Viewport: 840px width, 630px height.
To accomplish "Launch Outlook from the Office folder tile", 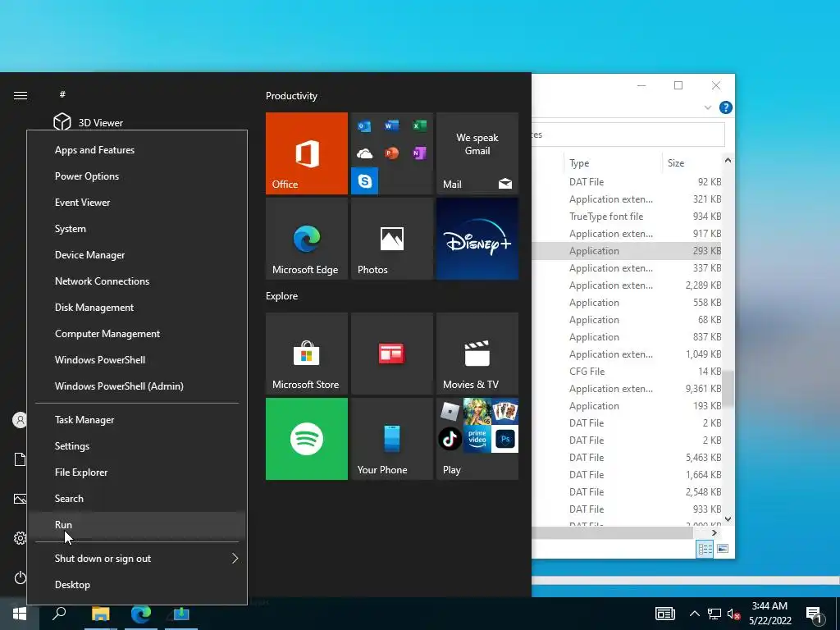I will pos(364,126).
